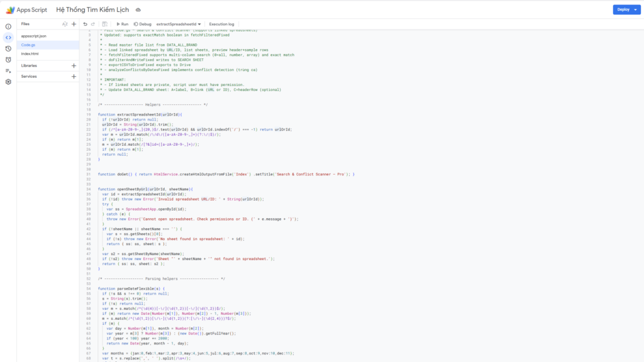Open Project Settings gear icon
Screen dimensions: 644x362
point(8,82)
